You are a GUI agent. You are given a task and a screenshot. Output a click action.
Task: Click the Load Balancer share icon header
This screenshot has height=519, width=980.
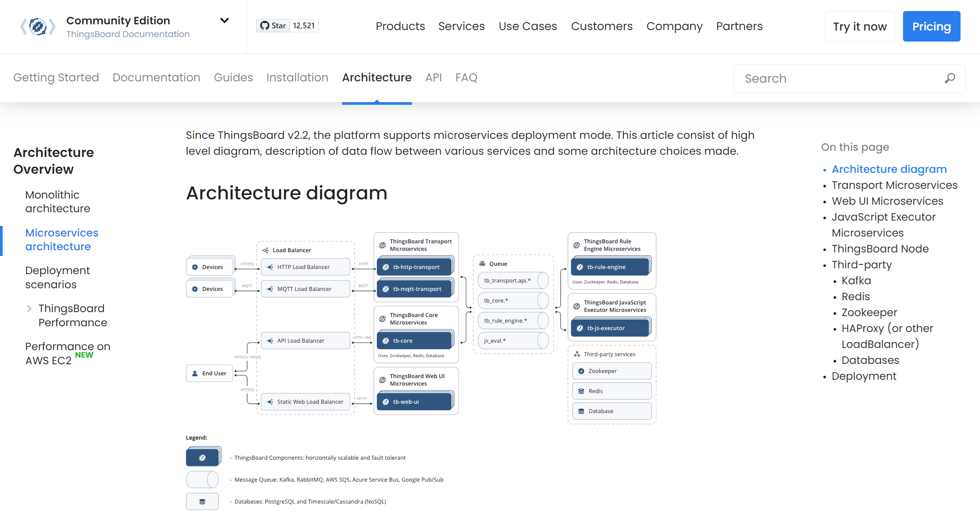click(265, 250)
